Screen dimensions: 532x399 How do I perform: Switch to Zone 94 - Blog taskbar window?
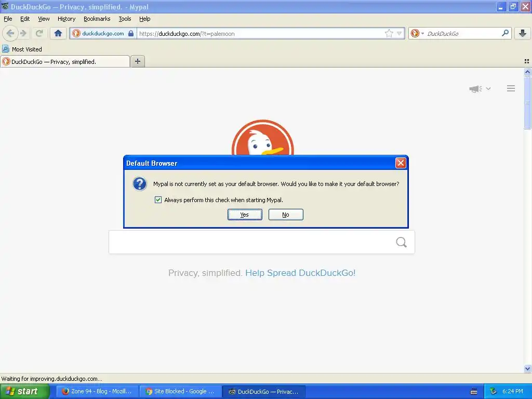[98, 391]
